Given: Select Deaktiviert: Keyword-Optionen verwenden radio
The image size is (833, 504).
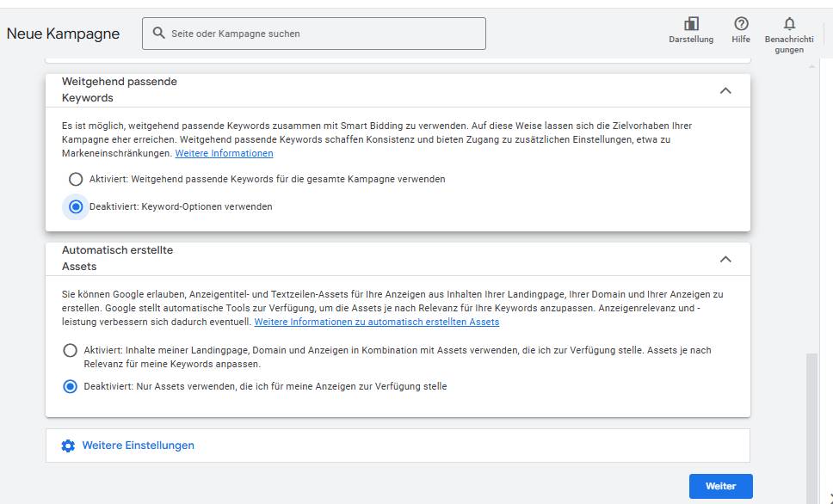Looking at the screenshot, I should (x=76, y=206).
